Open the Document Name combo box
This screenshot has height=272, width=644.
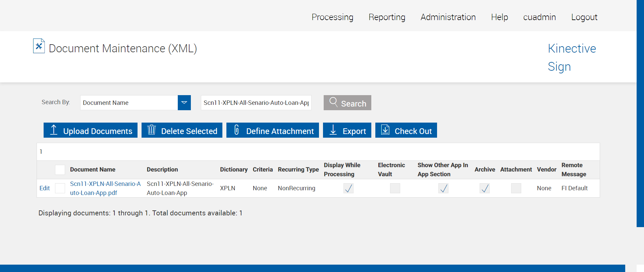point(129,103)
